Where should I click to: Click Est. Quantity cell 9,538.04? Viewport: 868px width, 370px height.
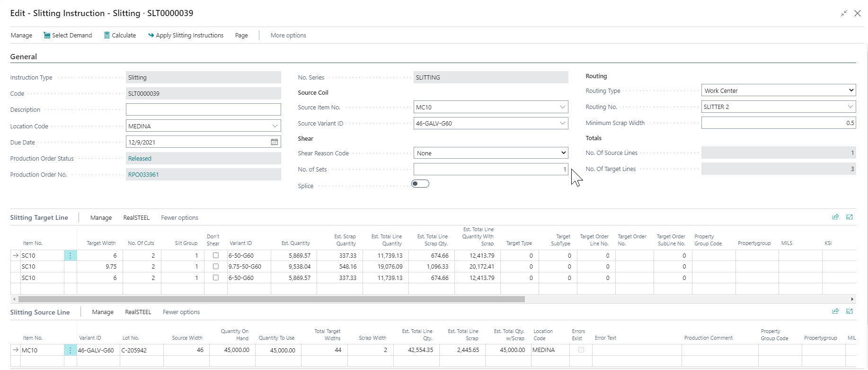tap(294, 266)
